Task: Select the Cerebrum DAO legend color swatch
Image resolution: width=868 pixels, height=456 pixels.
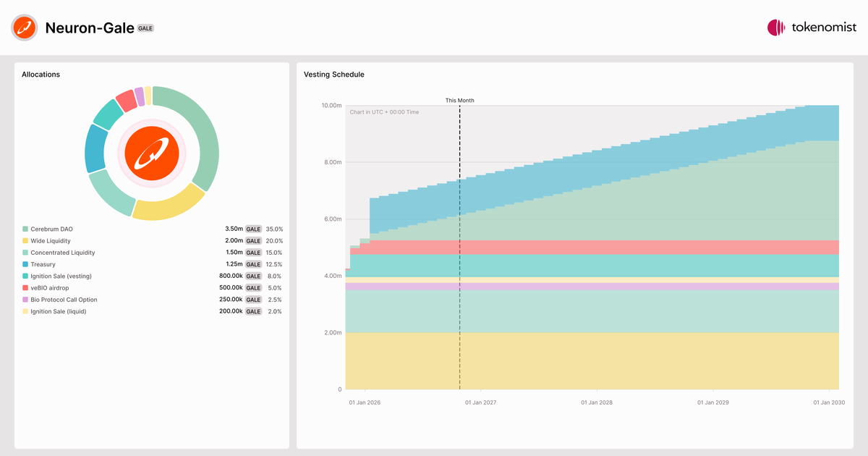Action: (25, 229)
